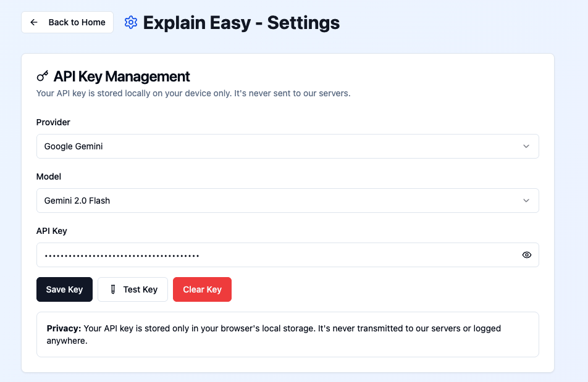
Task: Click the Provider dropdown chevron
Action: tap(526, 146)
